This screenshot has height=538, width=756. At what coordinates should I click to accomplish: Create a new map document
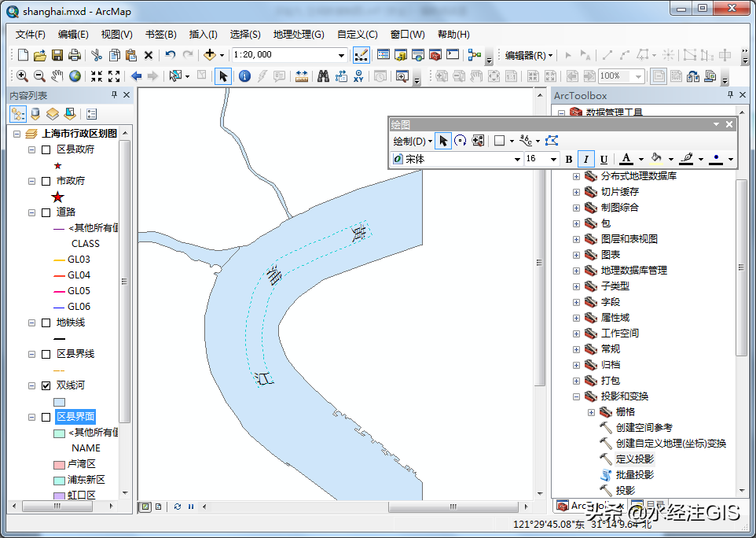tap(23, 55)
